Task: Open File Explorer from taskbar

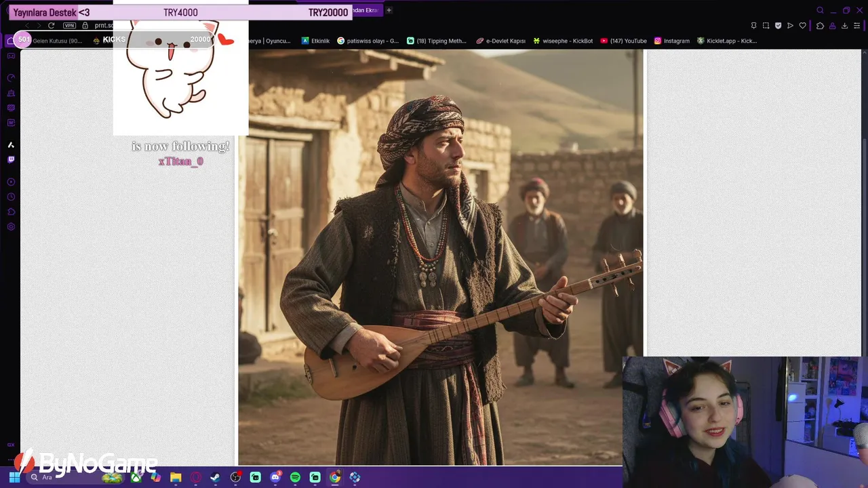Action: point(176,477)
